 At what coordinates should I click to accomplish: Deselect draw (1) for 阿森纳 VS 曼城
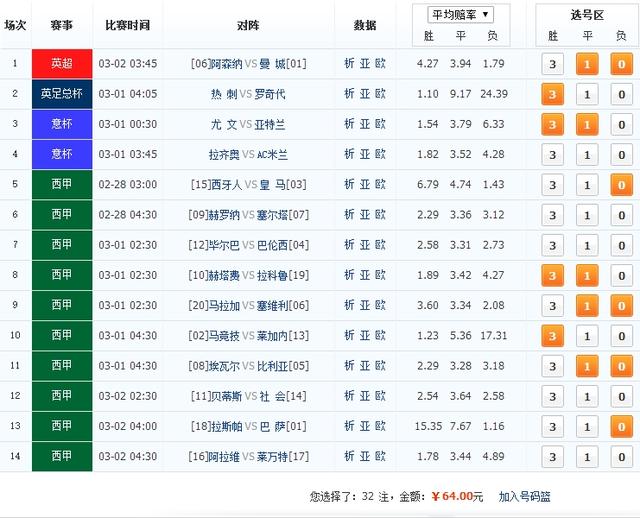(x=587, y=64)
